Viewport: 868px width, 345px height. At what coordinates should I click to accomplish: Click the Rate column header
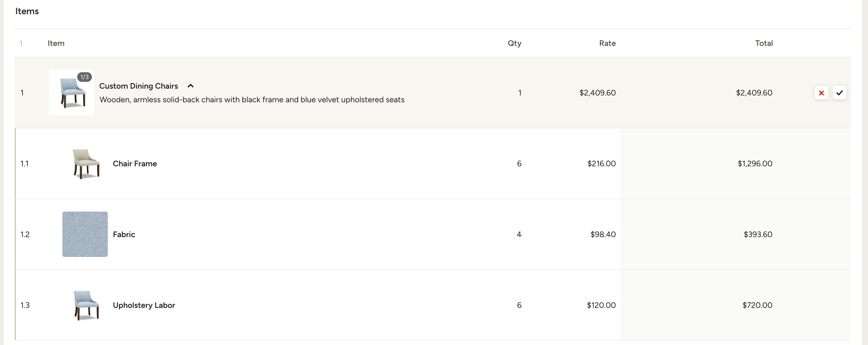pyautogui.click(x=607, y=43)
